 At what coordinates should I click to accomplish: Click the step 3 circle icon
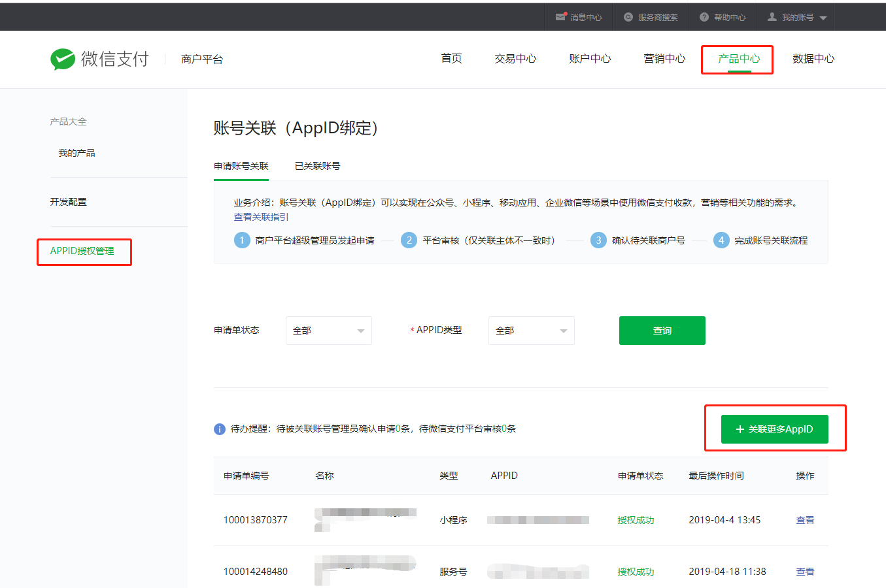click(x=598, y=240)
